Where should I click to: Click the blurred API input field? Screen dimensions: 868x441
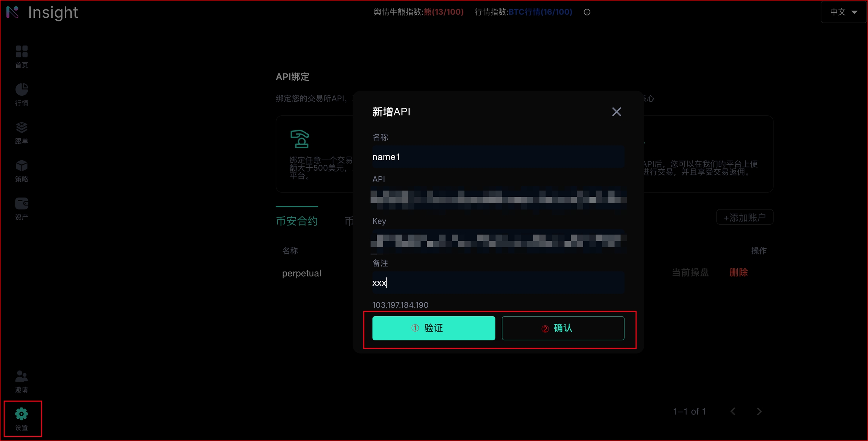(498, 198)
